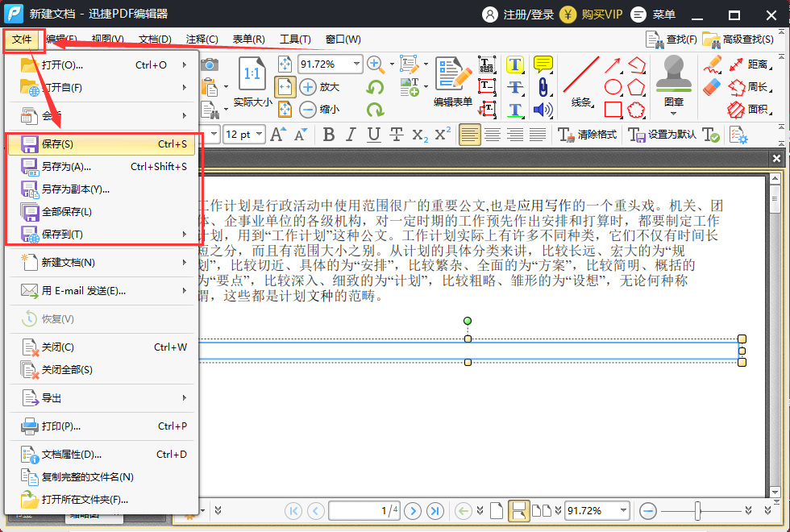
Task: Go to next page arrow
Action: 413,511
